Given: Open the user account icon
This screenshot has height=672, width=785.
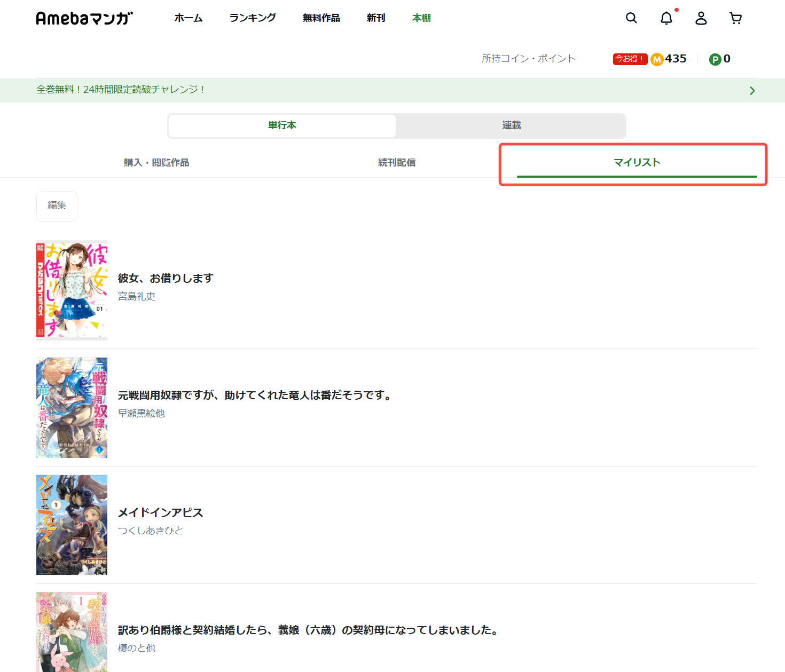Looking at the screenshot, I should (x=701, y=18).
